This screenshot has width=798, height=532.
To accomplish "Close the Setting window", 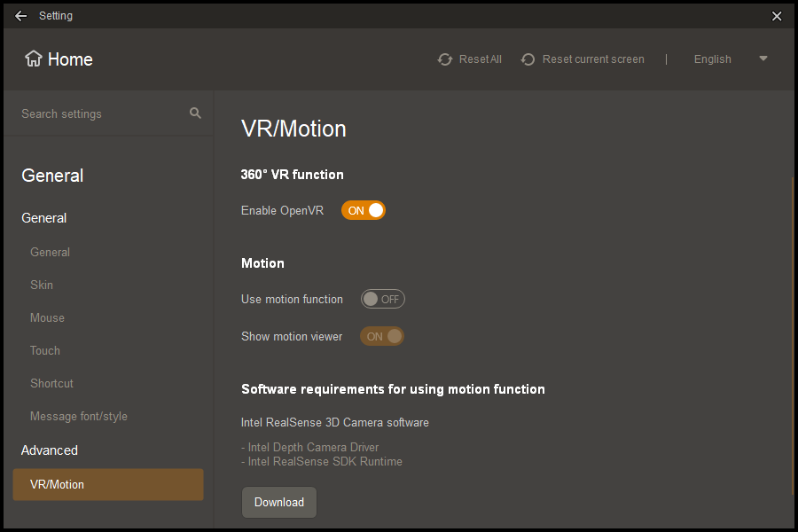I will tap(777, 16).
